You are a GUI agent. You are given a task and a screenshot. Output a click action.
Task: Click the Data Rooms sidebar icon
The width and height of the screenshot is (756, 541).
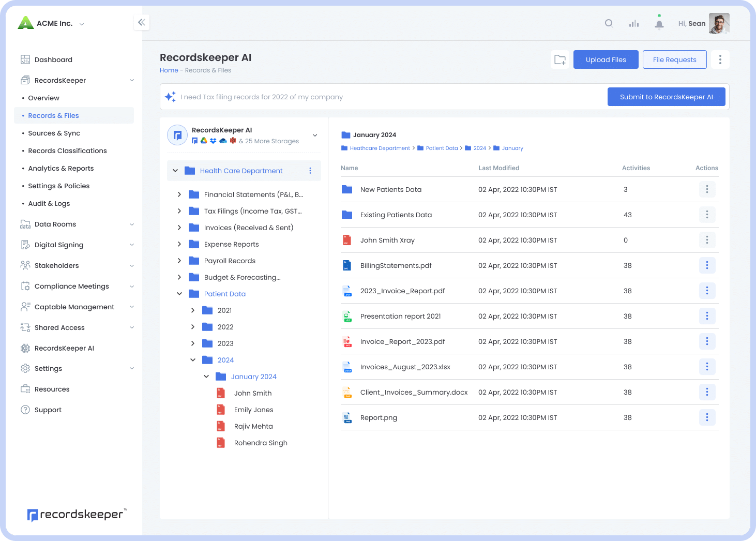point(25,224)
